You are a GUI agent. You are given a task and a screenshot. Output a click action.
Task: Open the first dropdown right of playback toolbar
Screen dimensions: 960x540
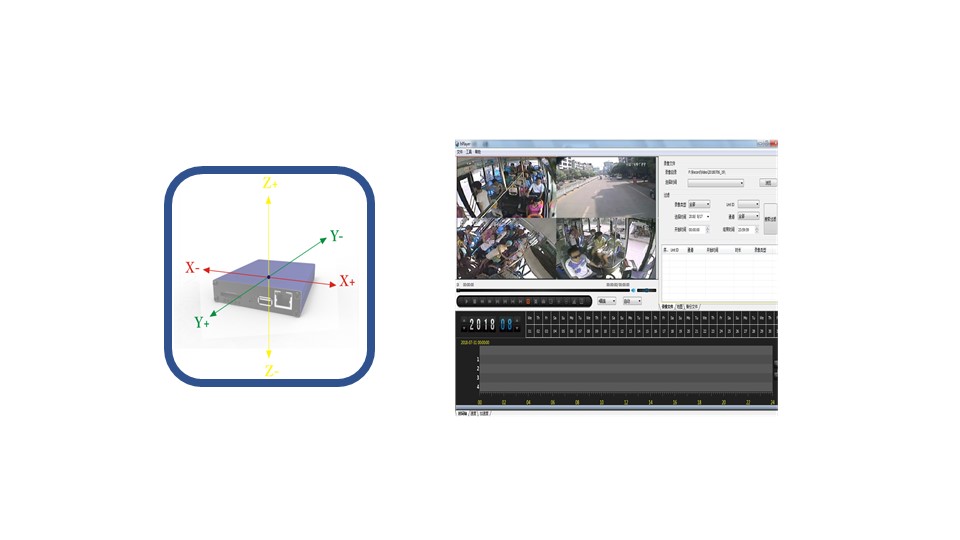click(606, 300)
